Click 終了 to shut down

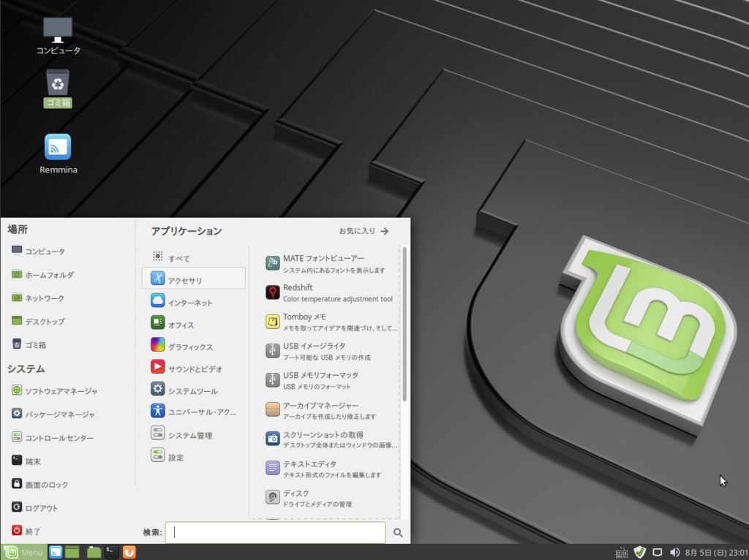26,531
